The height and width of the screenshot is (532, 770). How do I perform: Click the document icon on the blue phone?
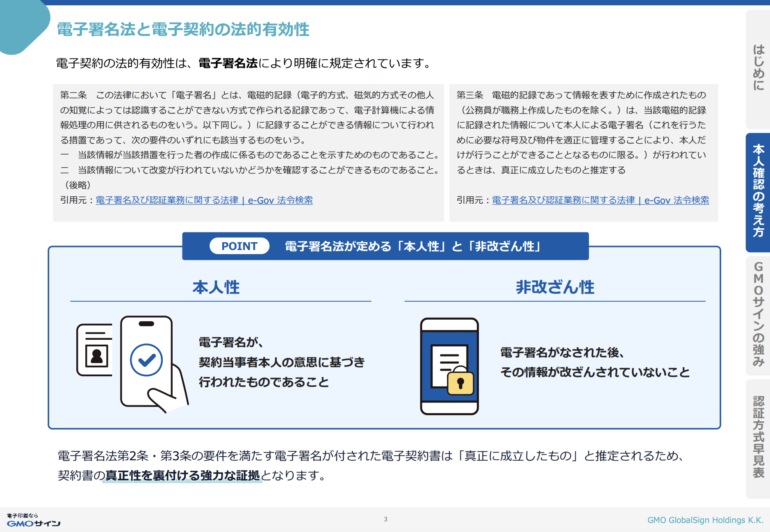(x=449, y=366)
